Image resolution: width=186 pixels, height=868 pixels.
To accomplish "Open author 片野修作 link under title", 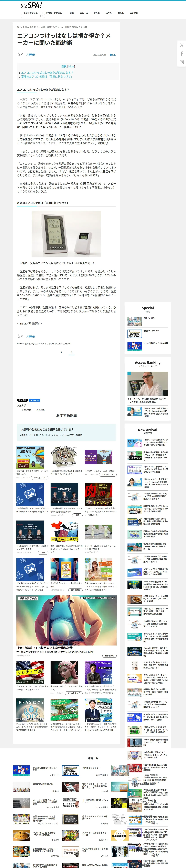I will pyautogui.click(x=31, y=55).
